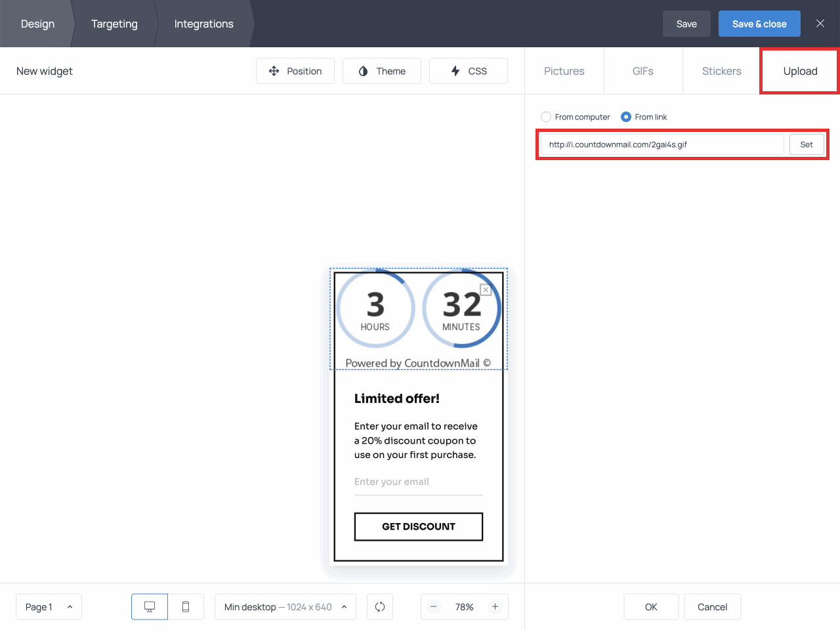Confirm changes with OK

pos(651,606)
